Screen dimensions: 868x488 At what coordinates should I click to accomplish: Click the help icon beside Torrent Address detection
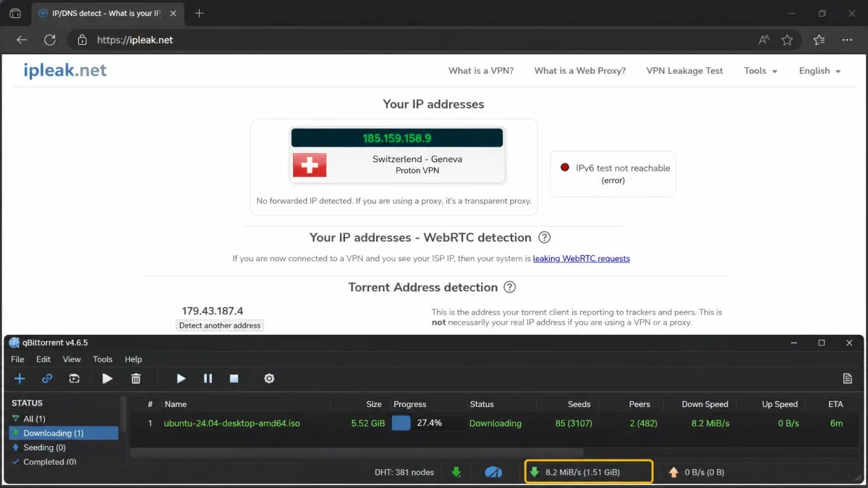510,287
